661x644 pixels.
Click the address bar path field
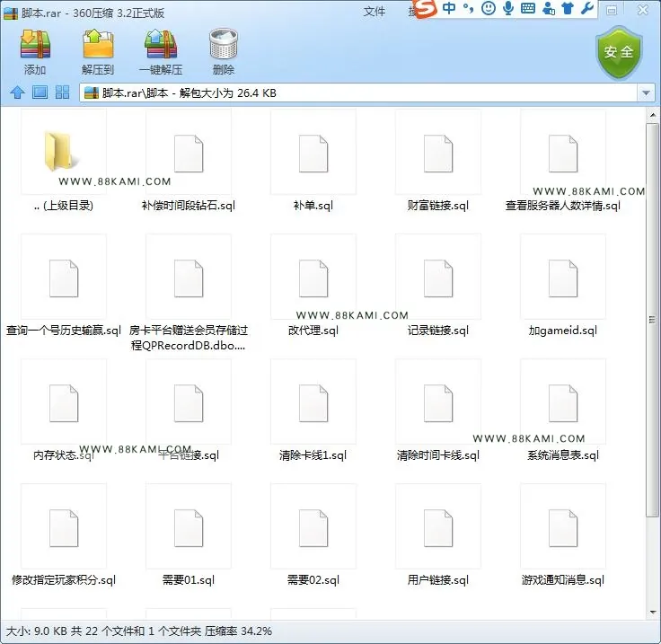pyautogui.click(x=358, y=93)
